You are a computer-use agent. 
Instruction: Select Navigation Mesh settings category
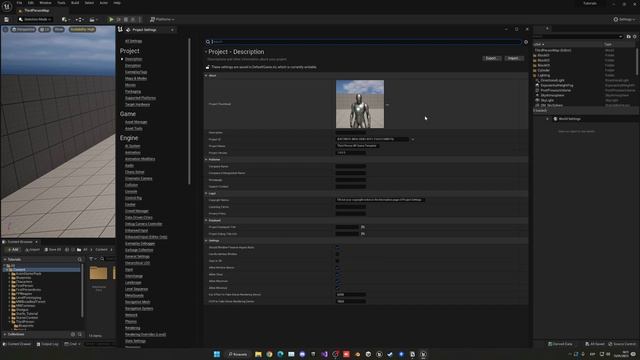pyautogui.click(x=138, y=302)
